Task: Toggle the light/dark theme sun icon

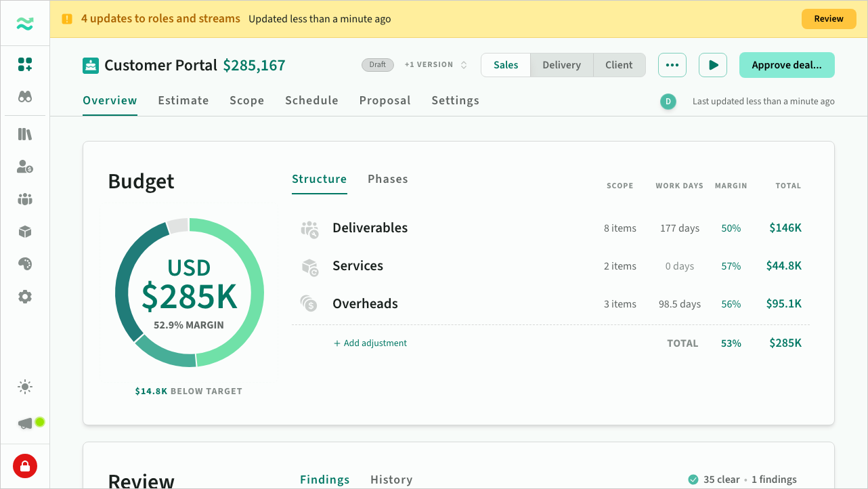Action: [25, 387]
